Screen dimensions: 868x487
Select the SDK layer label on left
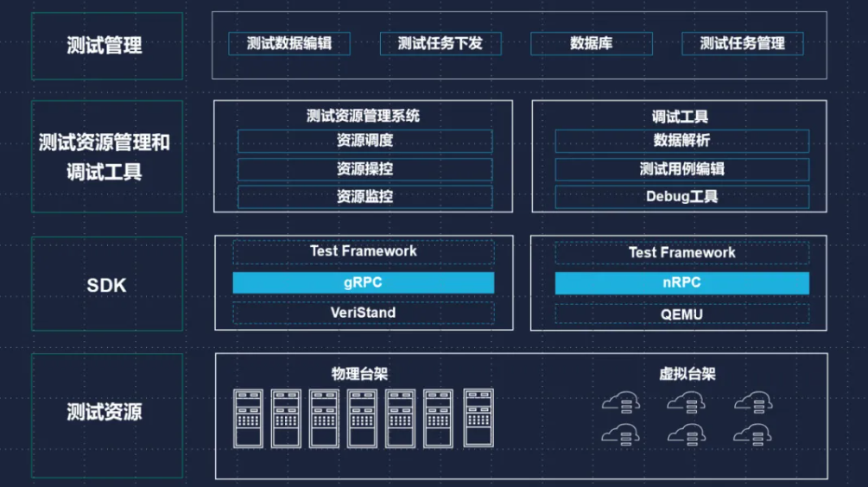pyautogui.click(x=107, y=284)
